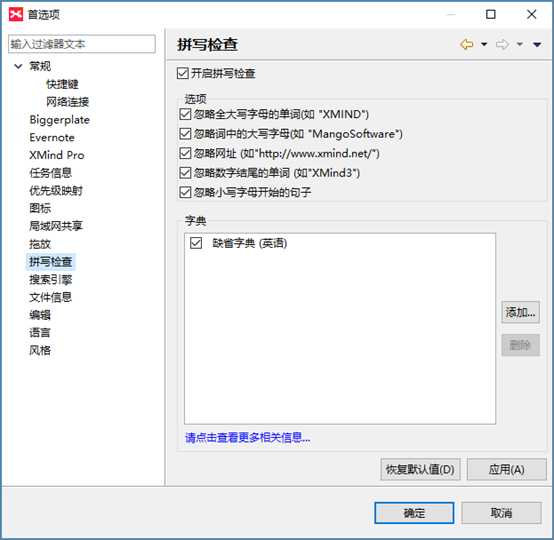Screen dimensions: 554x540
Task: Click the 添加... dictionary button
Action: [520, 312]
